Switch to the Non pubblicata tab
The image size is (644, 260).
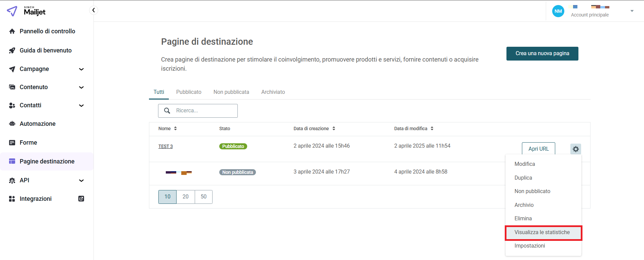pyautogui.click(x=231, y=92)
